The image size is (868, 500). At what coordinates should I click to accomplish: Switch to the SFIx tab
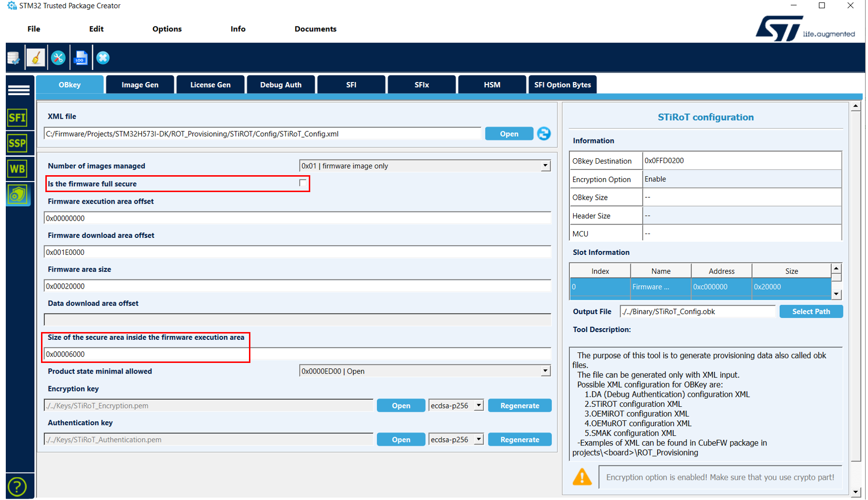click(x=422, y=84)
